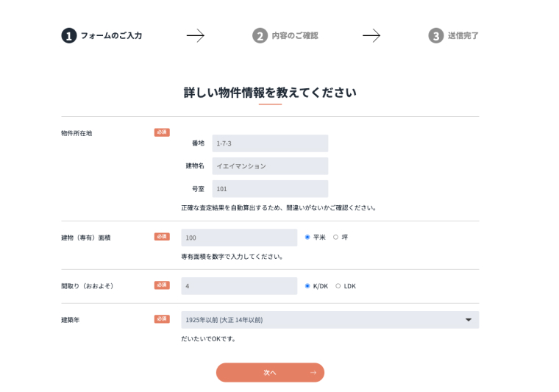Open the 建築年 dropdown
Viewport: 559px width, 392px height.
[x=330, y=320]
